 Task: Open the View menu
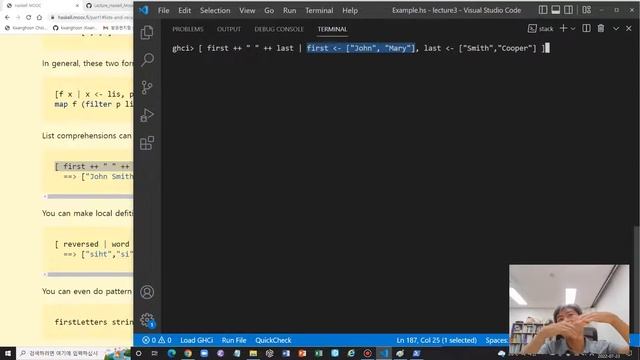pos(247,11)
